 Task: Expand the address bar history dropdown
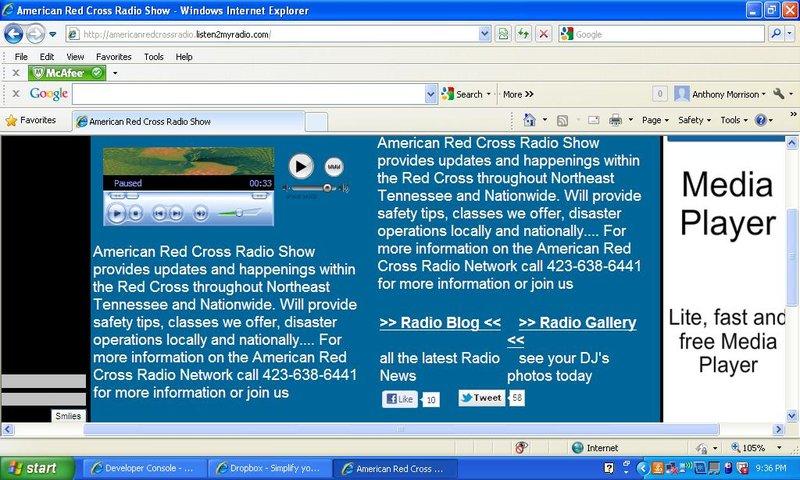click(485, 35)
